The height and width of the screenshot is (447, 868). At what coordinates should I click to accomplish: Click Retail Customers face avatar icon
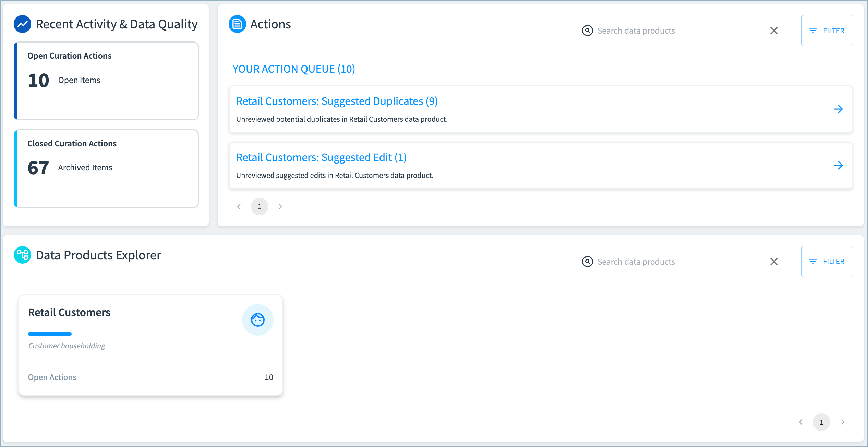(257, 320)
